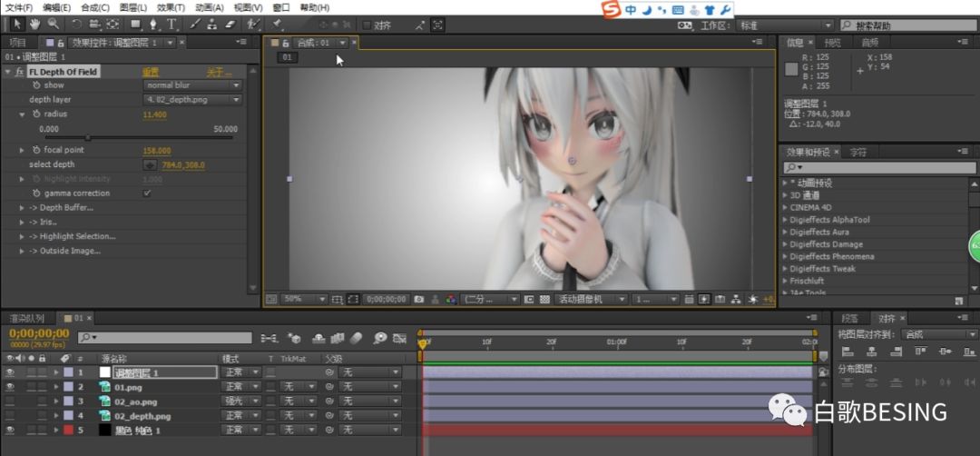Viewport: 980px width, 456px height.
Task: Open the 50% magnification dropdown
Action: 304,300
